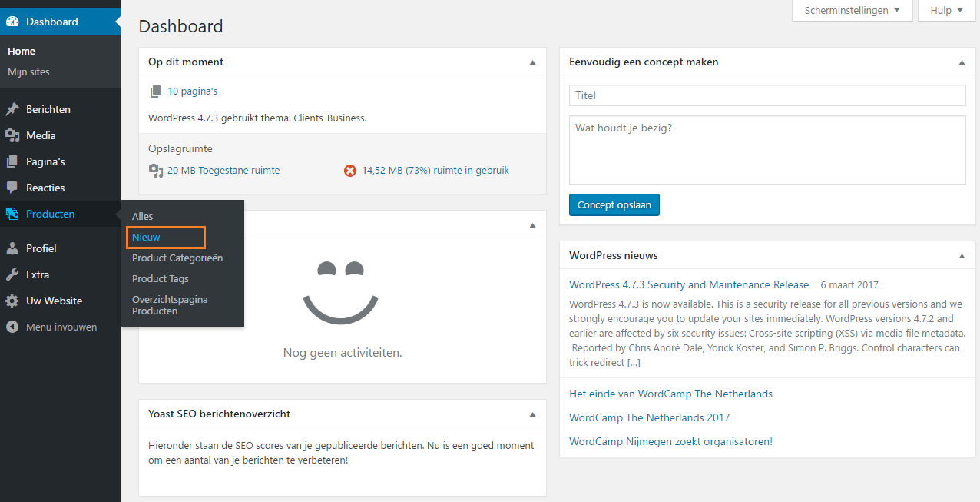Open Product Tags submenu item
Image resolution: width=980 pixels, height=502 pixels.
click(161, 278)
